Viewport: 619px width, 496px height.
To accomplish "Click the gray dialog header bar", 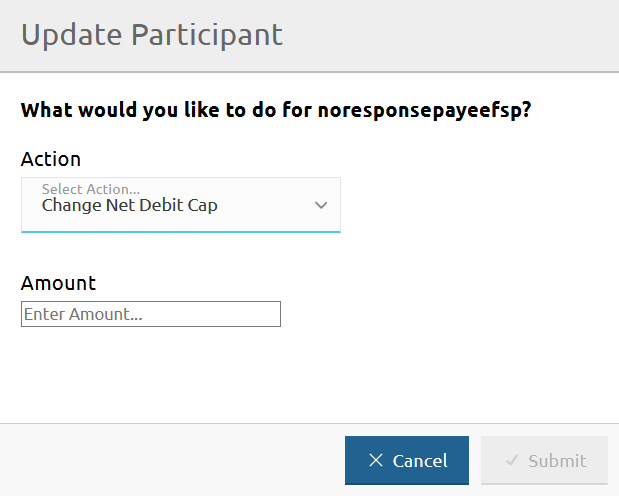I will tap(450, 35).
